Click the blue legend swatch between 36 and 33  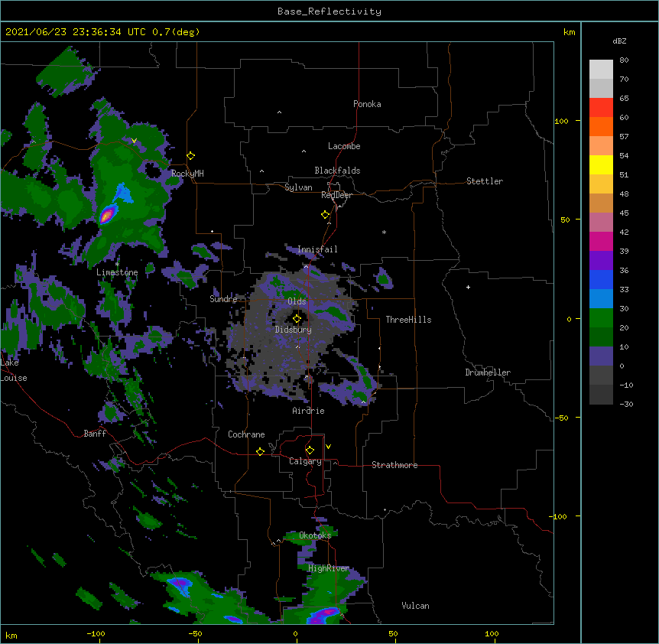coord(601,279)
